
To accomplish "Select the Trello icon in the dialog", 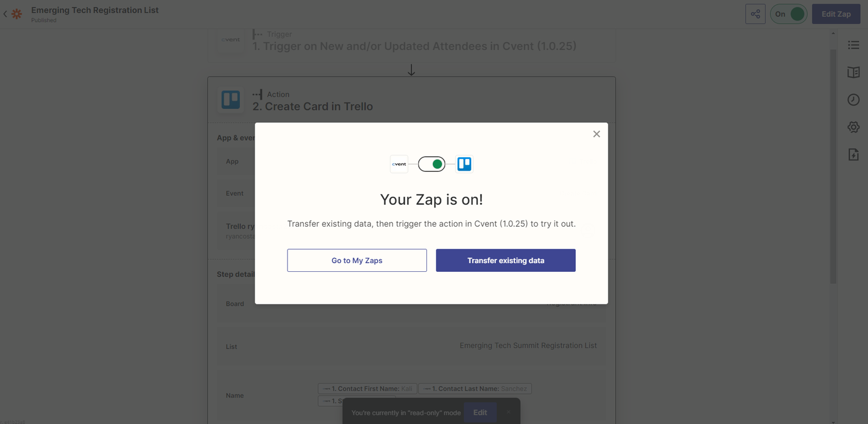I will point(464,164).
